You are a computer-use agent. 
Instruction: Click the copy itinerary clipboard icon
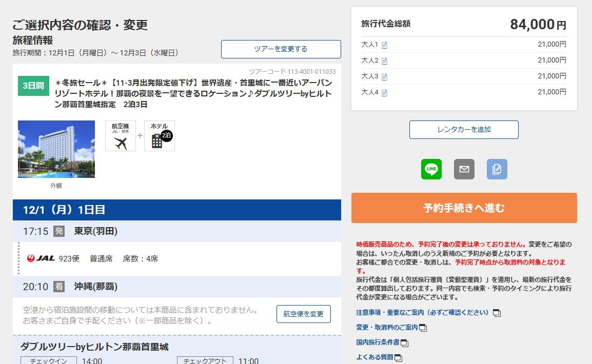(497, 169)
